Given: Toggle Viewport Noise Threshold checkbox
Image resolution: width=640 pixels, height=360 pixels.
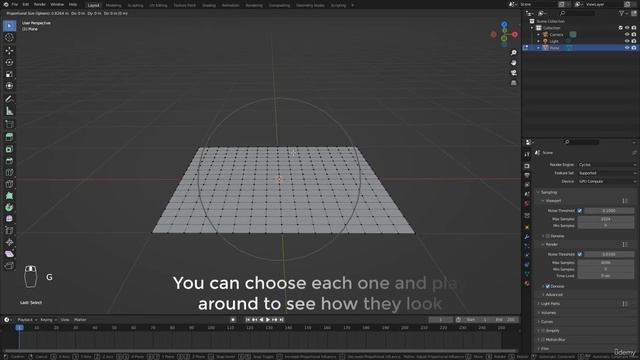Looking at the screenshot, I should pyautogui.click(x=580, y=211).
